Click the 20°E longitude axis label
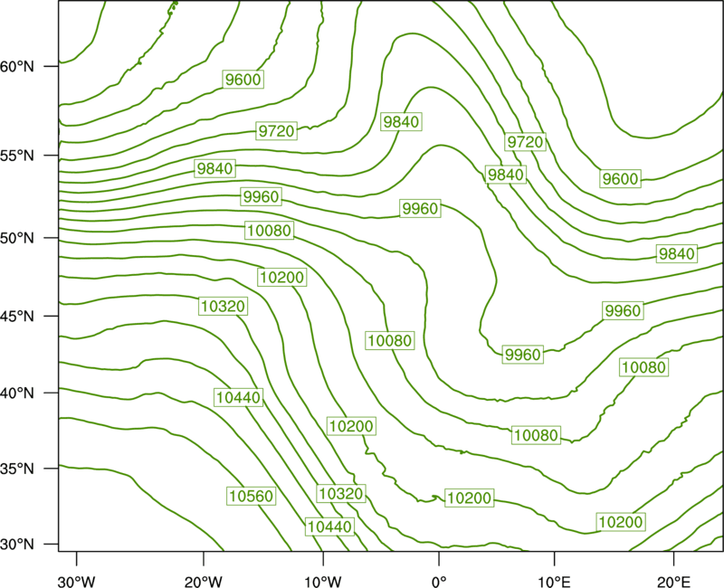Viewport: 724px width, 588px height. pyautogui.click(x=673, y=582)
